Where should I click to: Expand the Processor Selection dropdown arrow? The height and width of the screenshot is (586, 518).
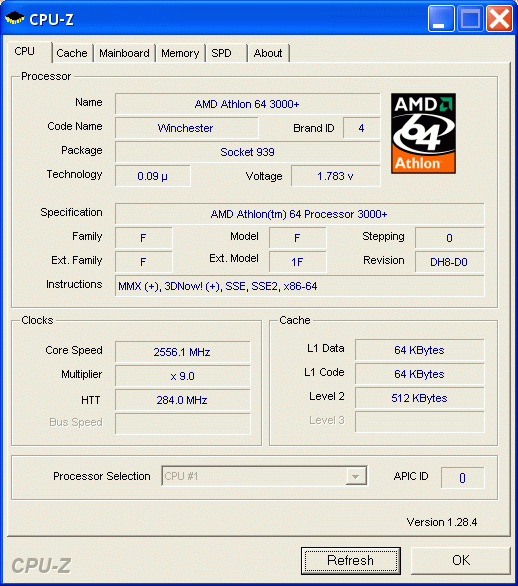356,476
